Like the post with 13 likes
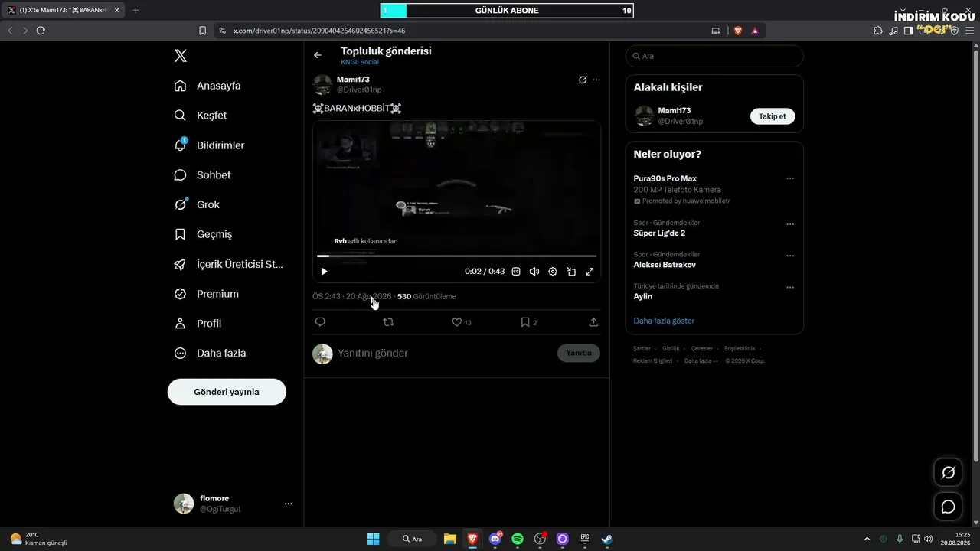980x551 pixels. [461, 322]
